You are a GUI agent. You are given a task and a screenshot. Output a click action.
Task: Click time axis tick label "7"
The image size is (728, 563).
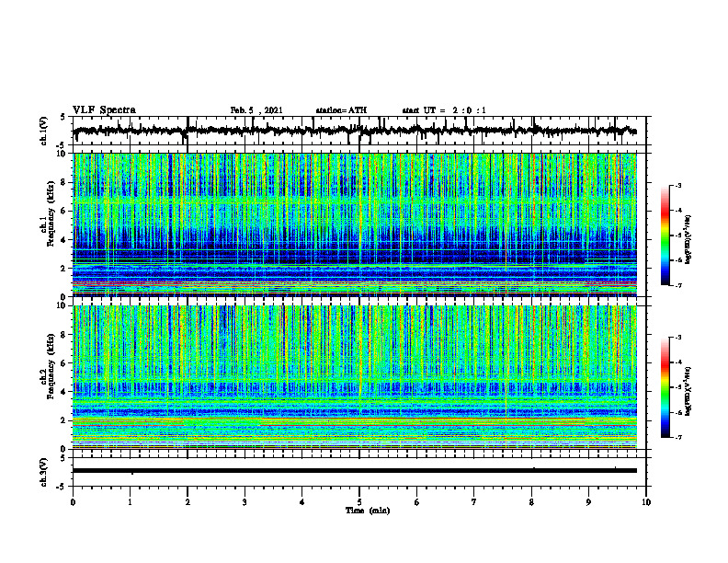point(474,502)
